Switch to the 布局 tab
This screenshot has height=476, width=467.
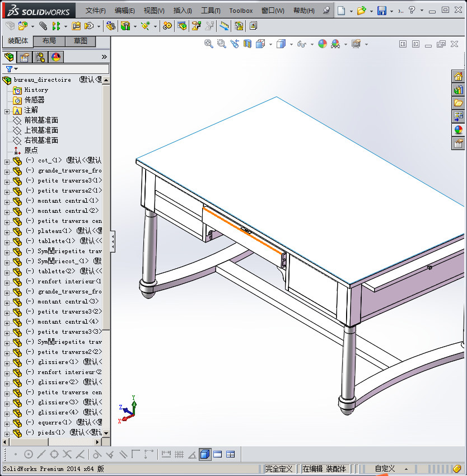(x=49, y=41)
